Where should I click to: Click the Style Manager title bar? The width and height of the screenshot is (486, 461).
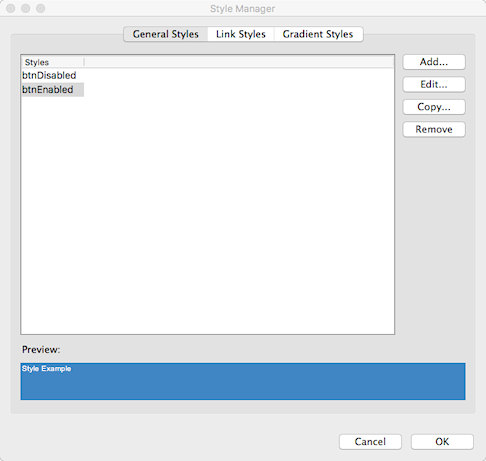pyautogui.click(x=243, y=8)
